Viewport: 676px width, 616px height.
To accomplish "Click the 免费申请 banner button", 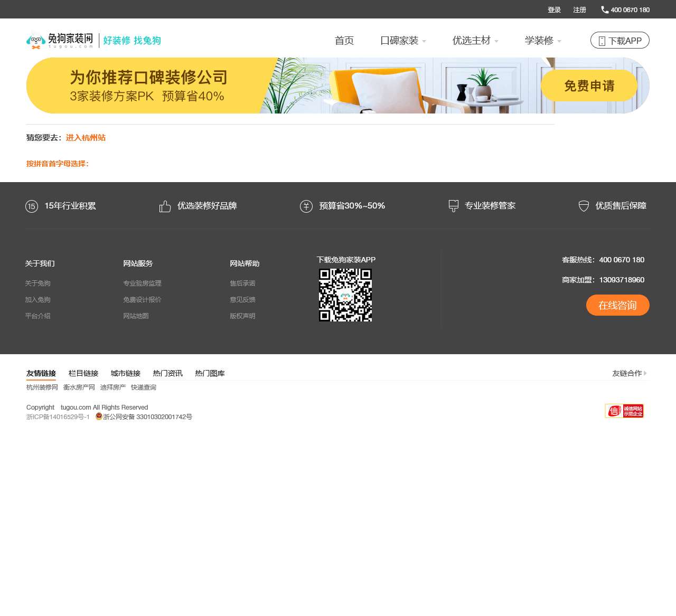I will coord(589,86).
